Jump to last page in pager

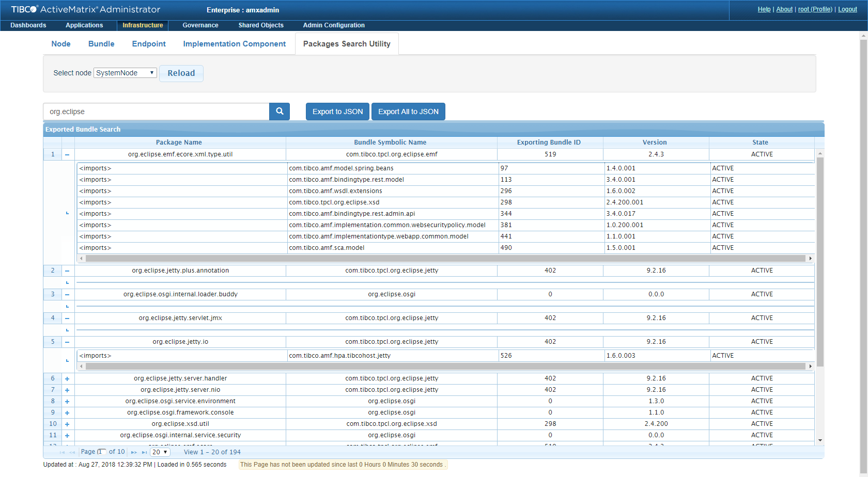tap(144, 452)
